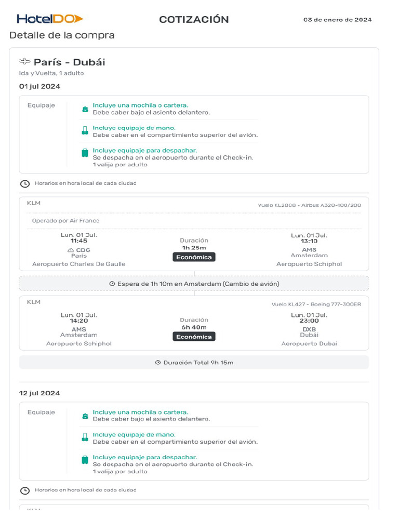Screen dimensions: 399x532
Task: Click the clock icon above first KLM flight
Action: coord(24,183)
